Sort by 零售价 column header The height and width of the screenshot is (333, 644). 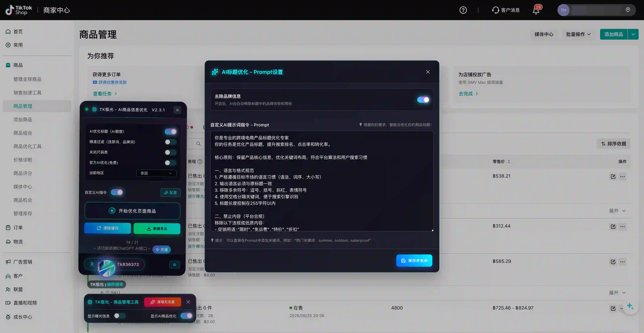501,161
